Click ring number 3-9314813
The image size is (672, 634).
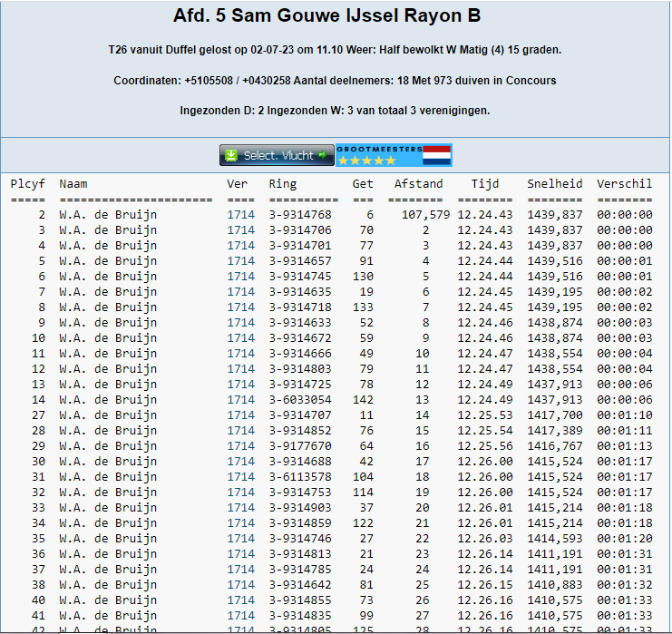[x=300, y=554]
